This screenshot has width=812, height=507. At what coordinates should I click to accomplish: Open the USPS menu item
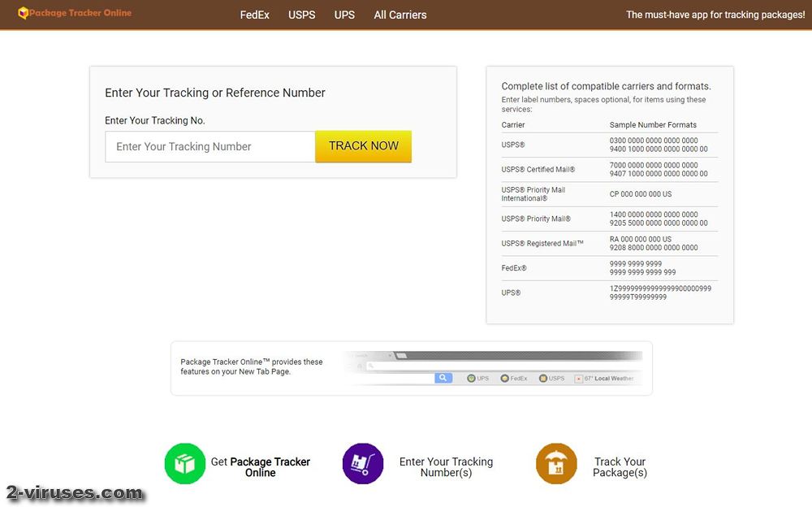[x=301, y=15]
